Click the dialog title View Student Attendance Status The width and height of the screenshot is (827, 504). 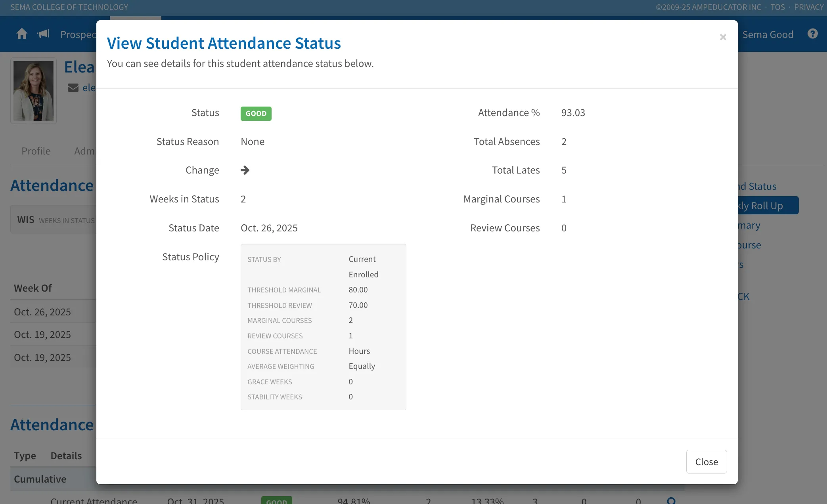point(224,43)
